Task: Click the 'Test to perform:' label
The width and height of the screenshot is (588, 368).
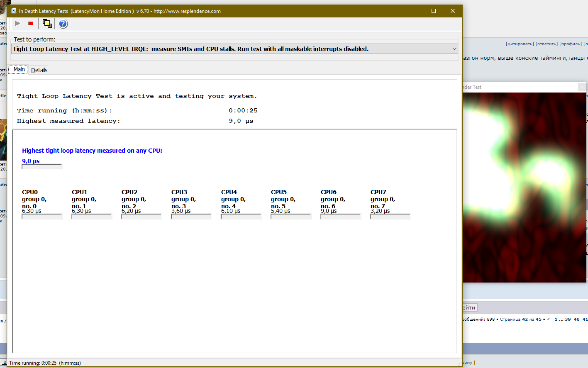Action: (34, 39)
